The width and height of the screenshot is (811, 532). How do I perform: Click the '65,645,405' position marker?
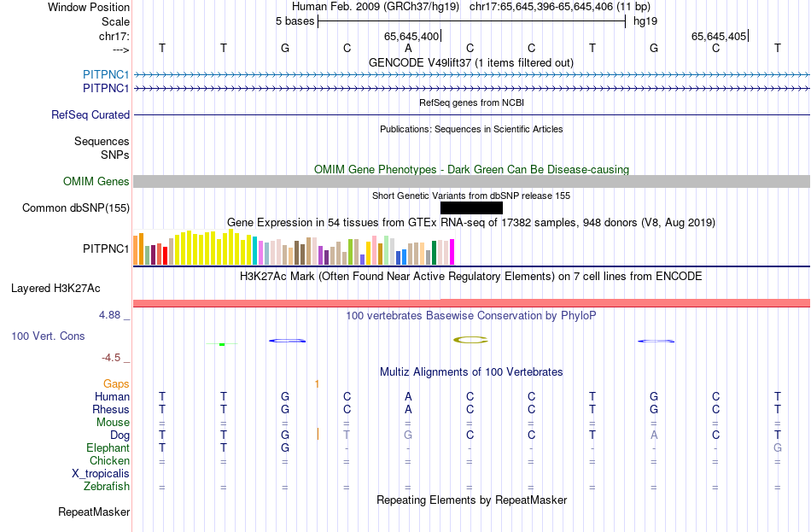click(x=719, y=36)
